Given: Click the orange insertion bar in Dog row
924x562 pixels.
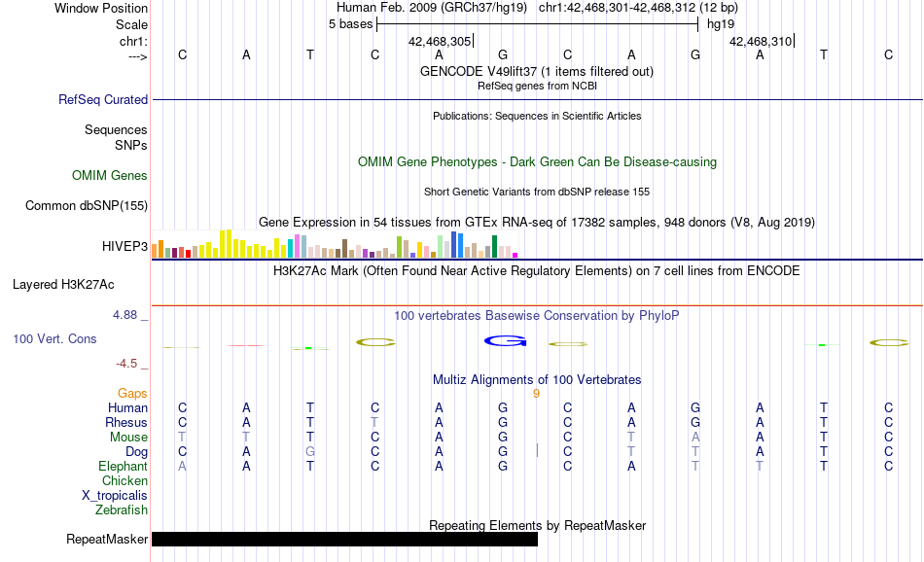Looking at the screenshot, I should click(x=537, y=450).
